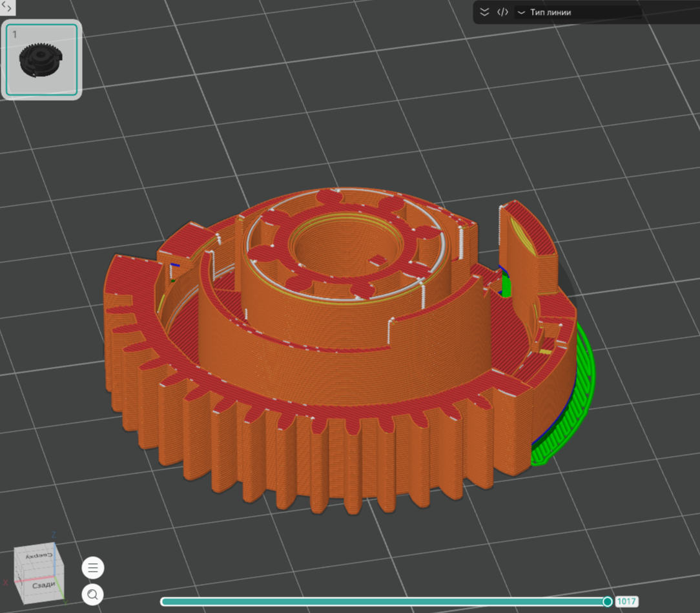
Task: Click the Сверху face of view cube
Action: [38, 556]
